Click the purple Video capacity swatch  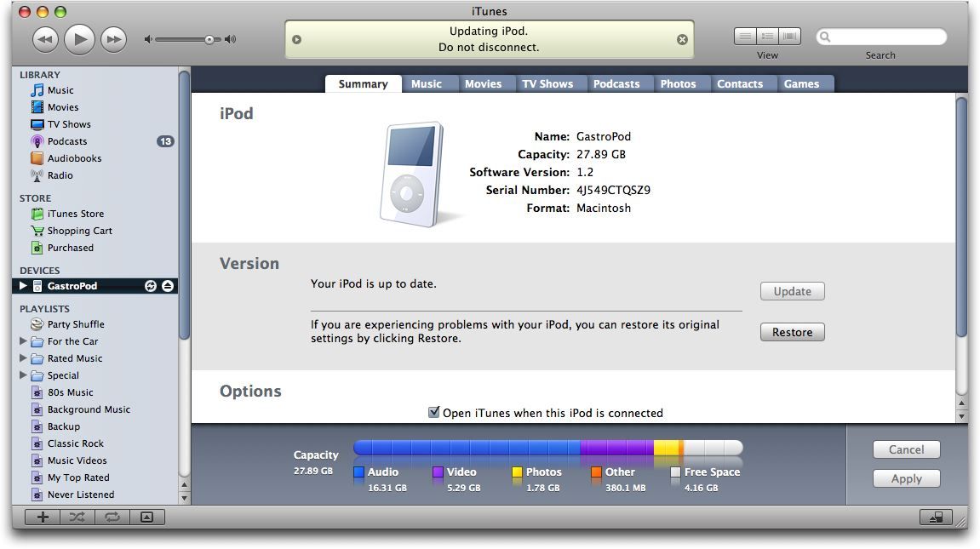(x=438, y=472)
